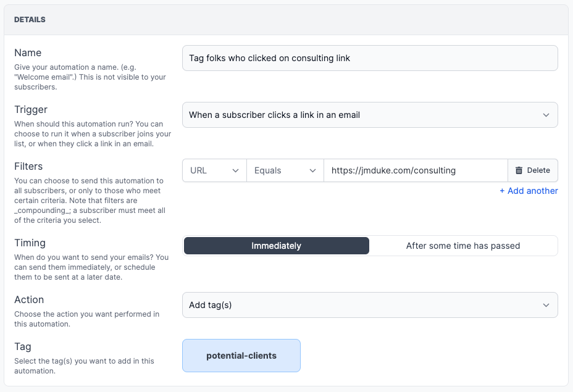Screen dimensions: 573x392
Task: Click the DETAILS section header
Action: pyautogui.click(x=30, y=20)
